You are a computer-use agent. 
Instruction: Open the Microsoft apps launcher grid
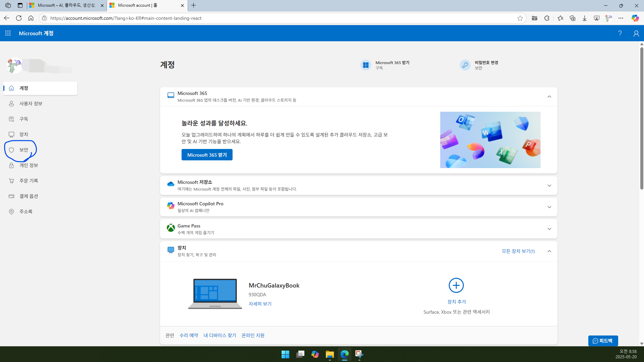[8, 33]
